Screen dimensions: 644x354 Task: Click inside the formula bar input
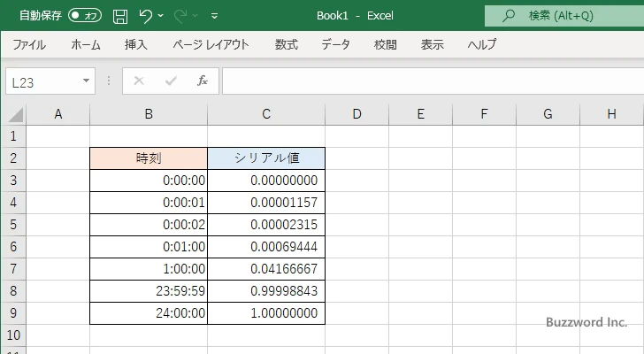pyautogui.click(x=425, y=81)
